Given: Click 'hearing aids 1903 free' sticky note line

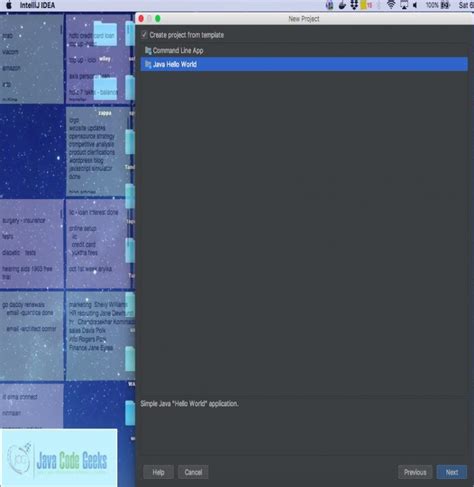Looking at the screenshot, I should click(27, 269).
